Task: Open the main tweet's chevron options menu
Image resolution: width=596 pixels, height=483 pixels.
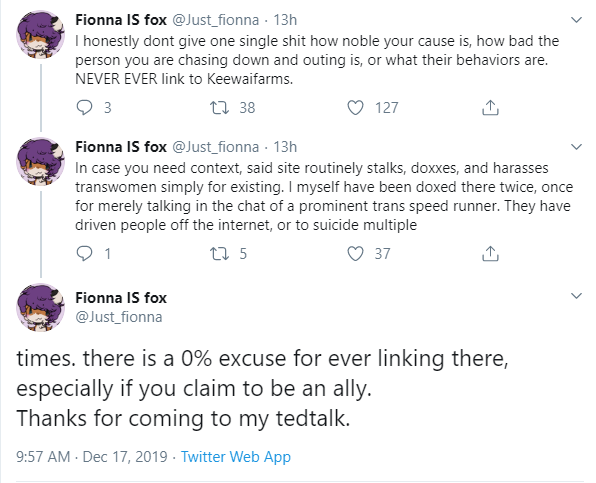Action: click(x=577, y=296)
